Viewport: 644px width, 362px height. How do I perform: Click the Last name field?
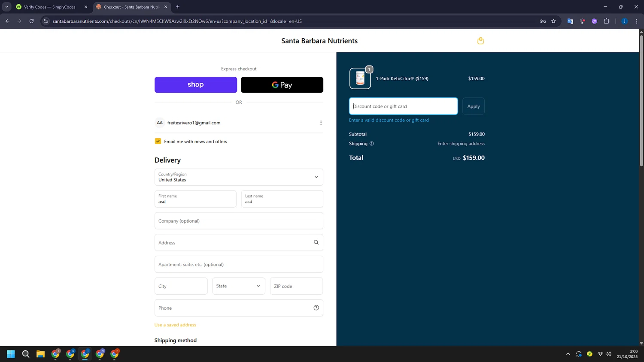282,199
